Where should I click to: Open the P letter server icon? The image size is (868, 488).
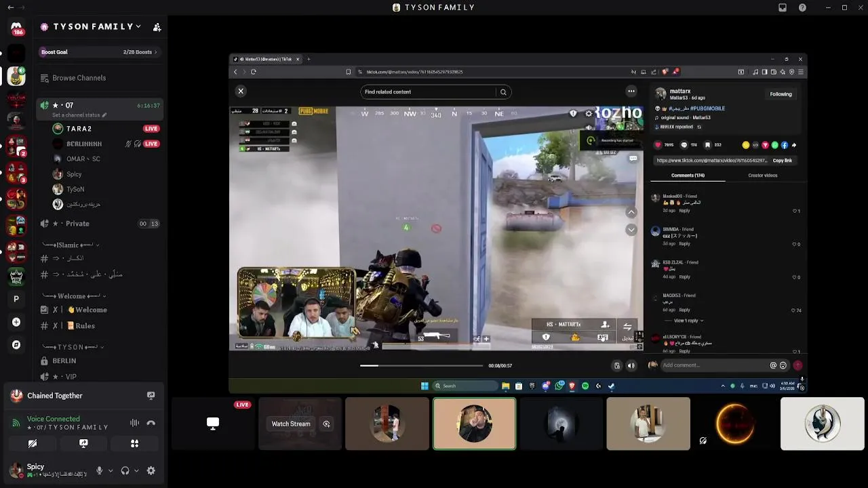point(16,299)
